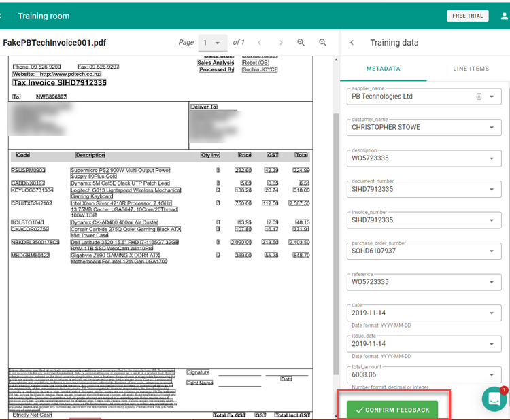510x420 pixels.
Task: Open the issue_date dropdown arrow
Action: pyautogui.click(x=492, y=344)
